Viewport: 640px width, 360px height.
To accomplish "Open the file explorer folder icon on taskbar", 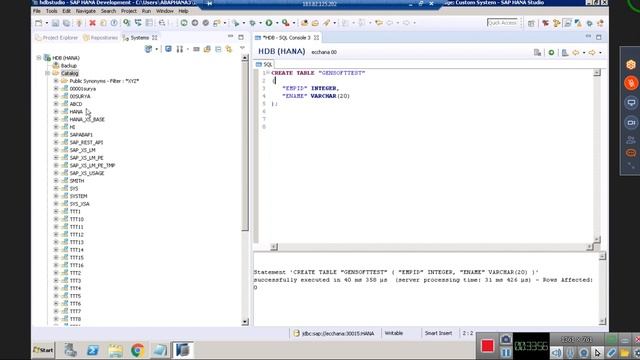I will coord(116,350).
